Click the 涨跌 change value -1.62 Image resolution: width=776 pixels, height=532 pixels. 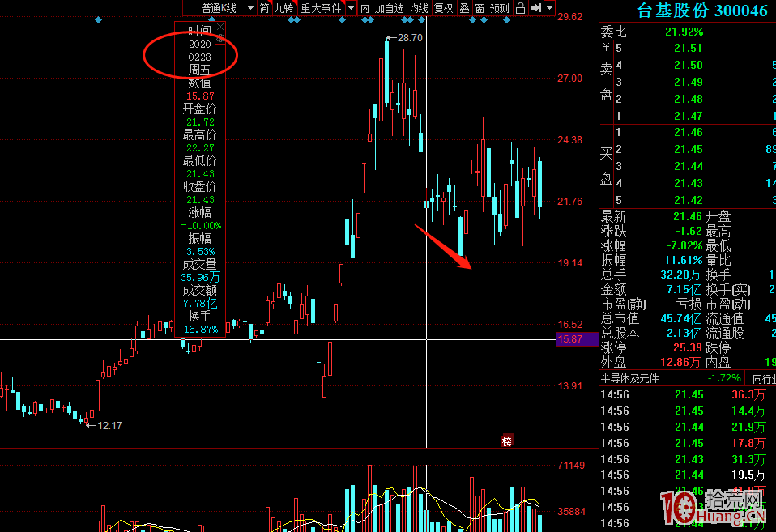(689, 231)
